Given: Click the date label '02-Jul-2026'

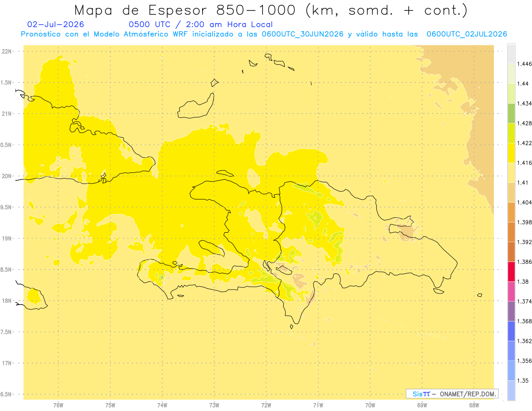Looking at the screenshot, I should (x=55, y=24).
